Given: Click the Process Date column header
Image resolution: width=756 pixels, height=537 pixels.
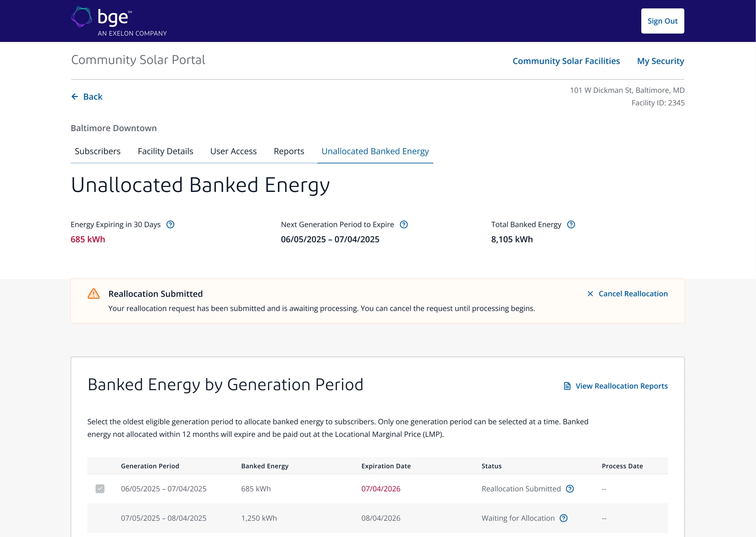Looking at the screenshot, I should (x=622, y=466).
